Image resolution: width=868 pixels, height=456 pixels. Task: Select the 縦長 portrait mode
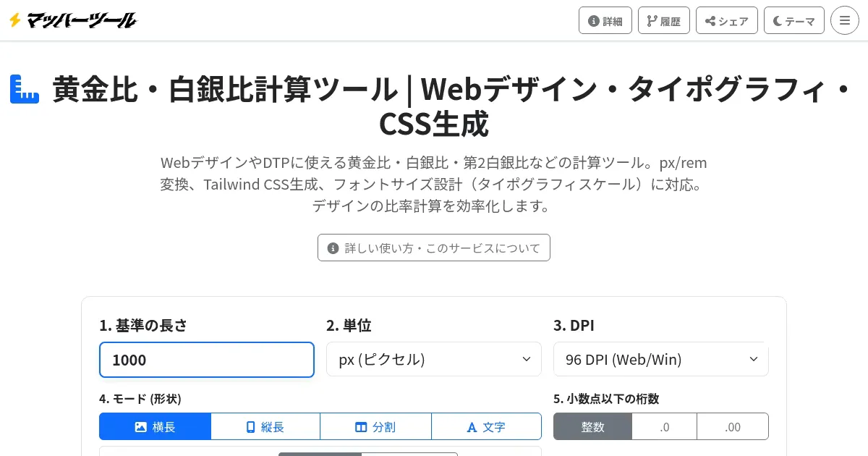[265, 427]
